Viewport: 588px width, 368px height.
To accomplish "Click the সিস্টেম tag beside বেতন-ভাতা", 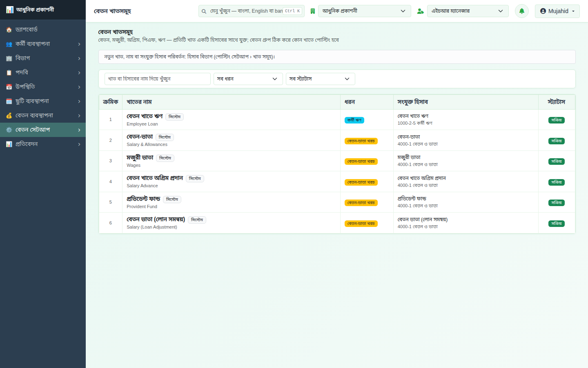I will (x=165, y=137).
